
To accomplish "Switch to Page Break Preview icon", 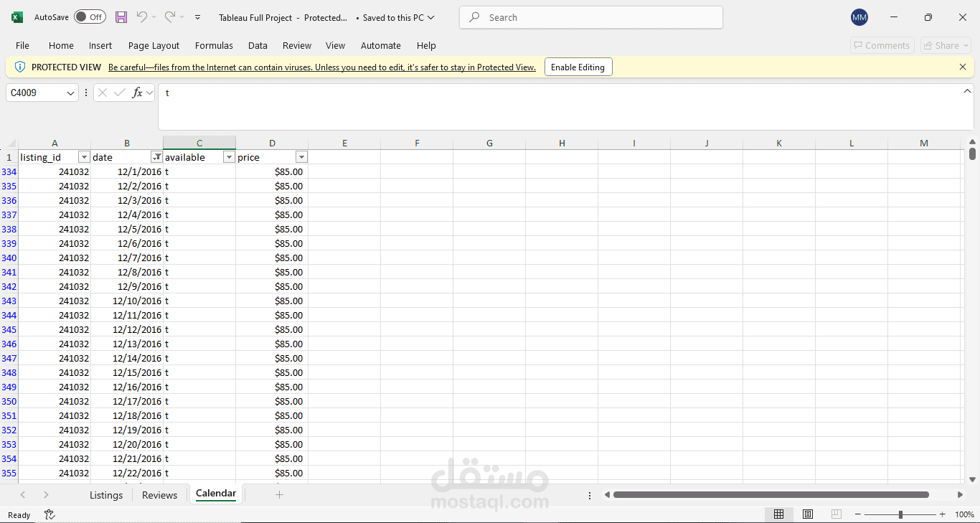I will pyautogui.click(x=836, y=514).
